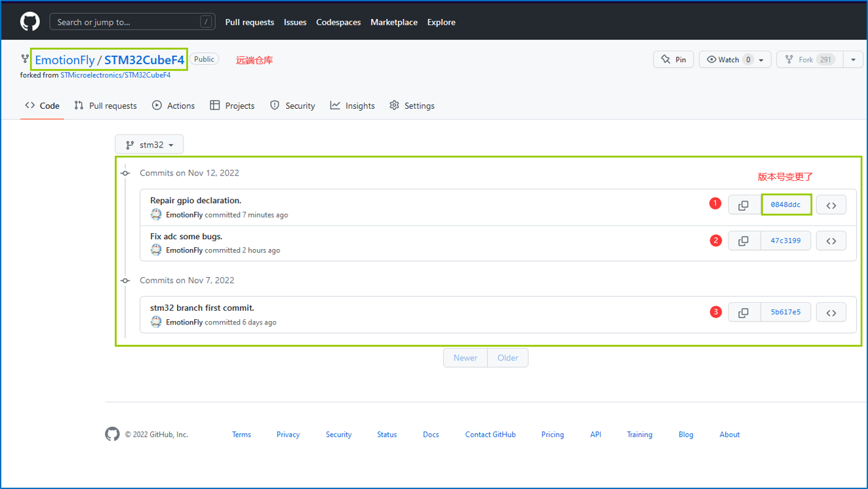Click EmotionFly author name, committed 6 days ago
The height and width of the screenshot is (489, 868).
pyautogui.click(x=184, y=323)
